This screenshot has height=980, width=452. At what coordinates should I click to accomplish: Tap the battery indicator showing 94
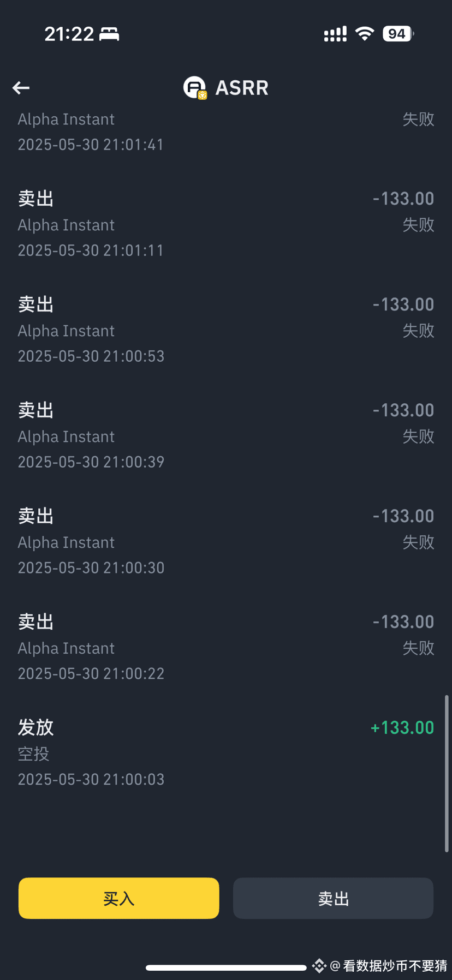tap(398, 34)
